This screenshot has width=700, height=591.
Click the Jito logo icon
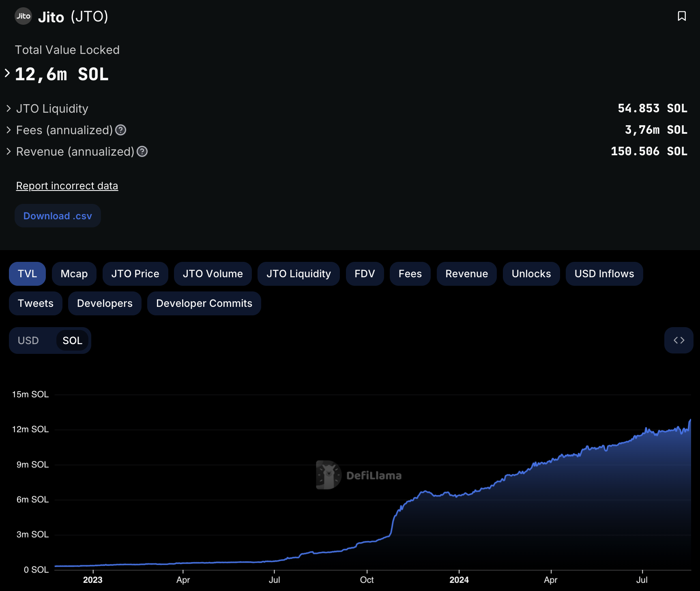pyautogui.click(x=23, y=16)
